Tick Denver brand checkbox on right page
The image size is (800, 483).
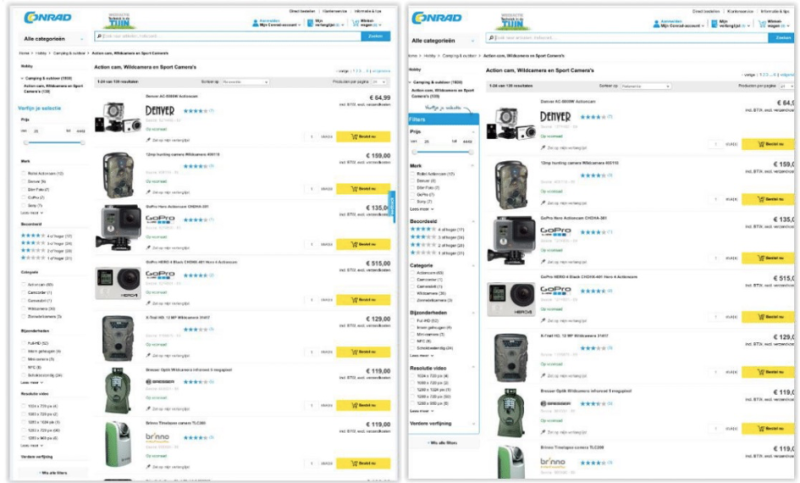point(412,181)
